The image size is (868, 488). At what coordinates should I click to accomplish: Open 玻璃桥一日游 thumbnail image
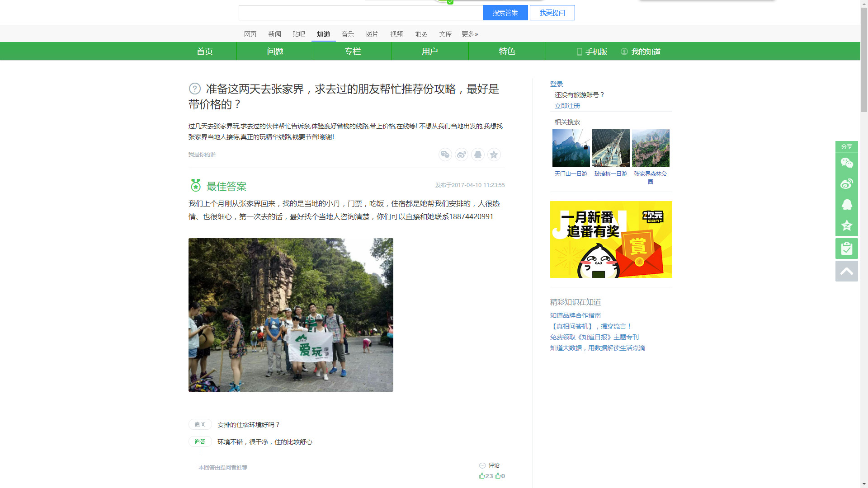(x=611, y=148)
